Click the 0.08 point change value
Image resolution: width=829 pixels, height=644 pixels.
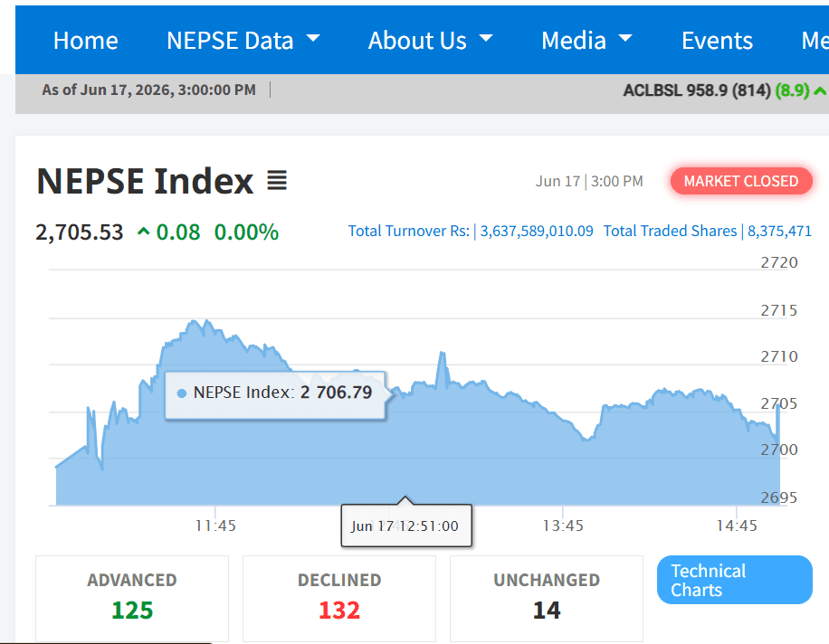tap(178, 232)
